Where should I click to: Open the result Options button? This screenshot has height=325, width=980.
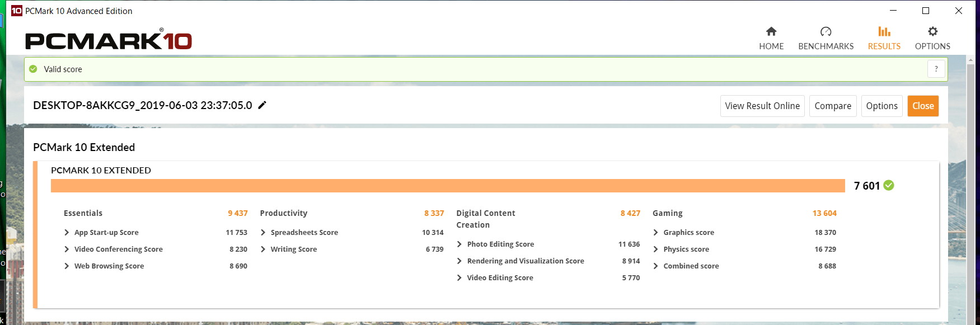coord(881,106)
